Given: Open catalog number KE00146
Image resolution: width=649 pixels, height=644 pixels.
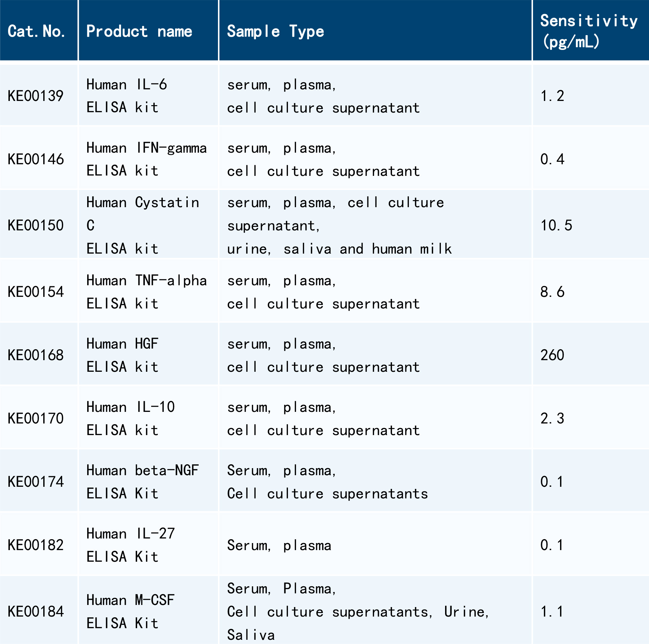Looking at the screenshot, I should [x=36, y=159].
